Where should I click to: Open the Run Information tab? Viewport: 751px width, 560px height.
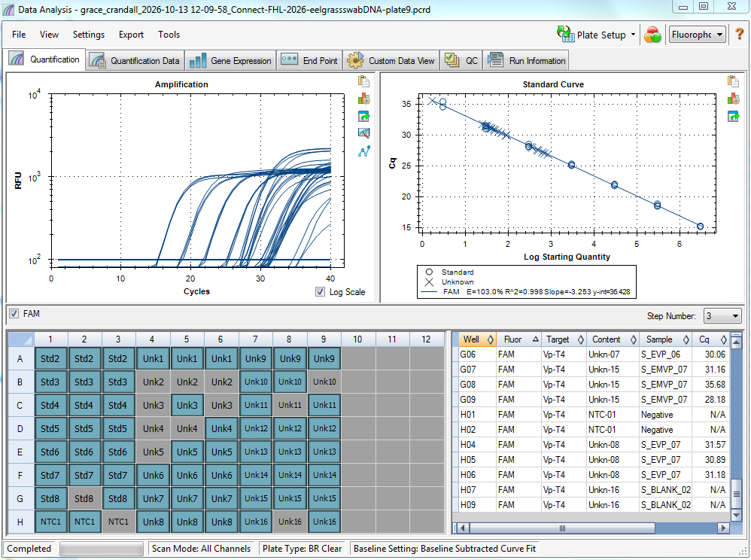(526, 60)
